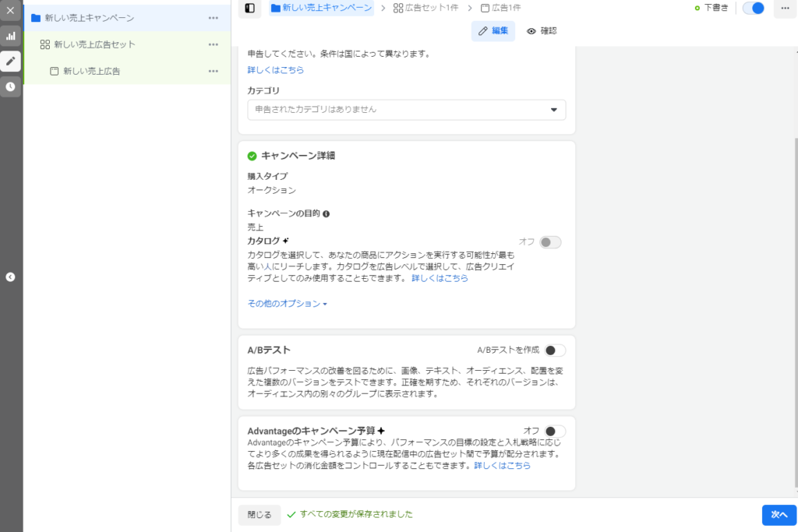Click the top-right more options ellipsis button

point(784,9)
